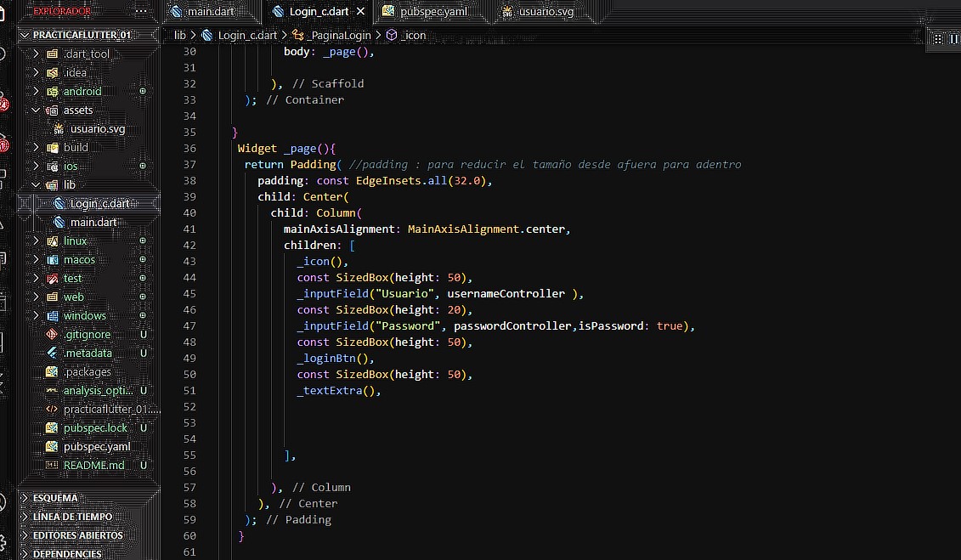The image size is (961, 560).
Task: Click EdgeInsets.all(32.0) on line 38
Action: tap(421, 181)
